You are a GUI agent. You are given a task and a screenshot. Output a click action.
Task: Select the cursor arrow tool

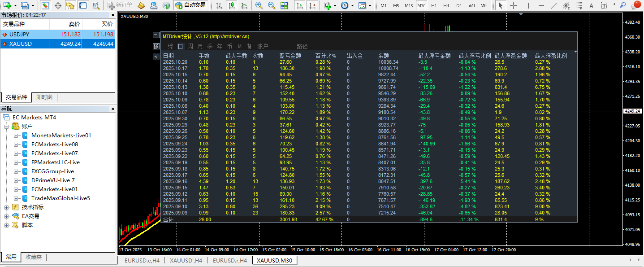point(501,5)
